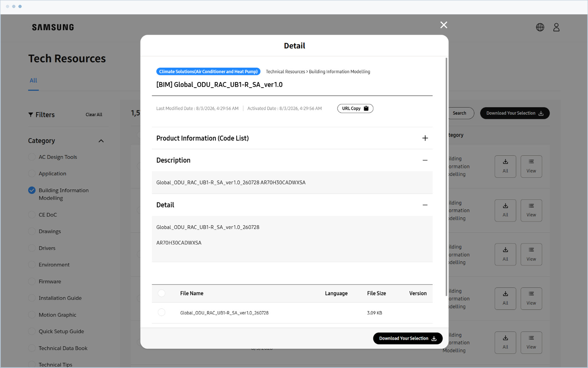Click the dialog vertical scrollbar

[x=447, y=177]
